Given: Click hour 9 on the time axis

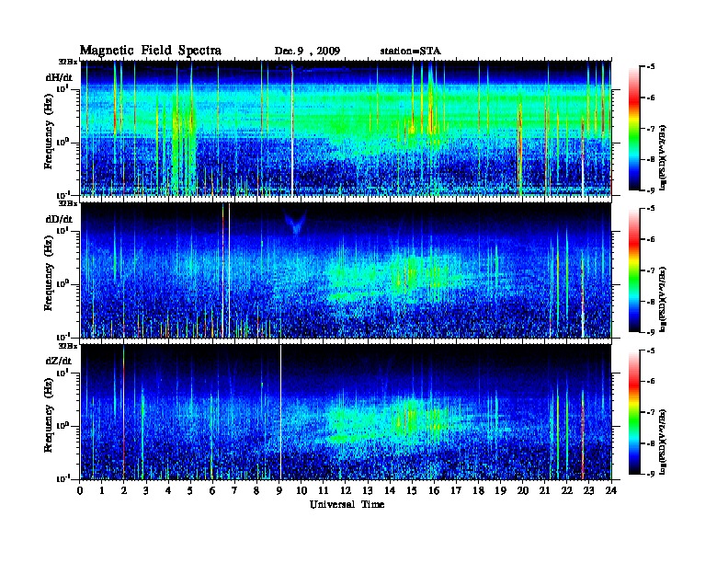Looking at the screenshot, I should click(x=279, y=490).
